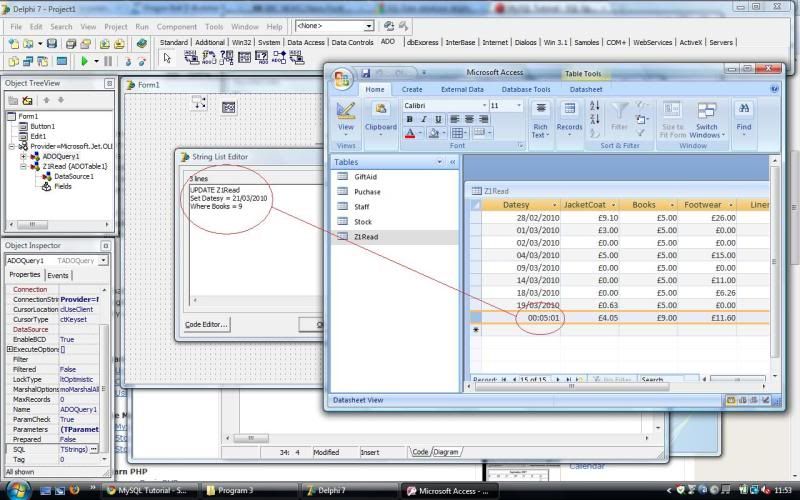Click the Pause button in Delphi toolbar
This screenshot has height=500, width=800.
click(x=108, y=62)
